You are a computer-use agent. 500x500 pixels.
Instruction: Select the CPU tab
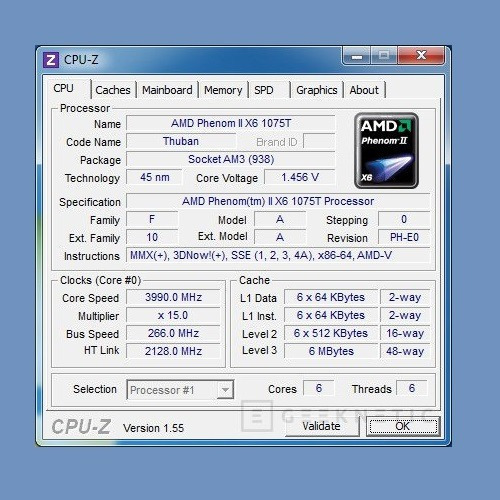click(x=67, y=89)
